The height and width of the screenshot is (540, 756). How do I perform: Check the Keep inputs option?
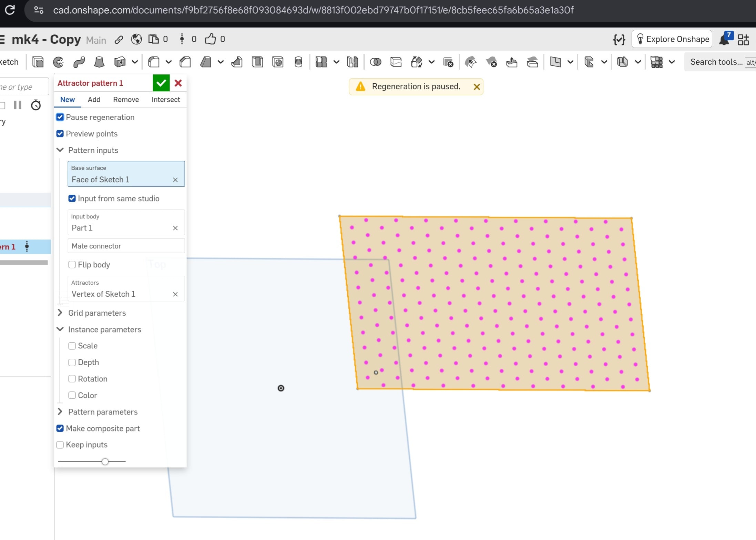pos(60,445)
